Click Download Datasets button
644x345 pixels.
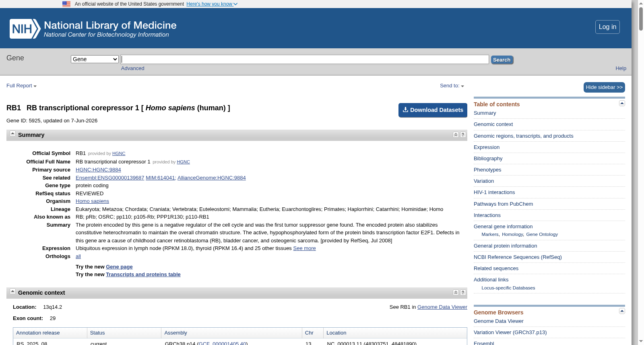pos(433,110)
